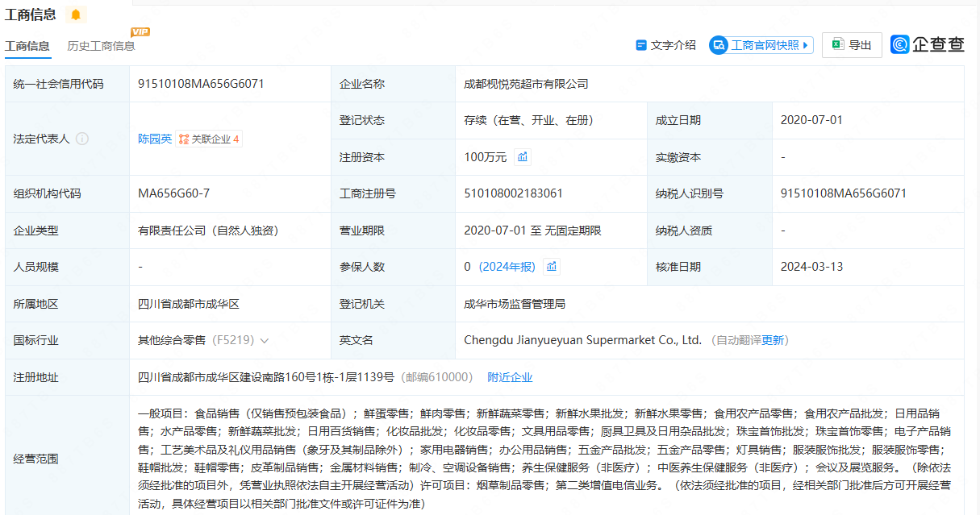Image resolution: width=980 pixels, height=515 pixels.
Task: Switch to the 历史工商信息 tab
Action: click(x=101, y=46)
